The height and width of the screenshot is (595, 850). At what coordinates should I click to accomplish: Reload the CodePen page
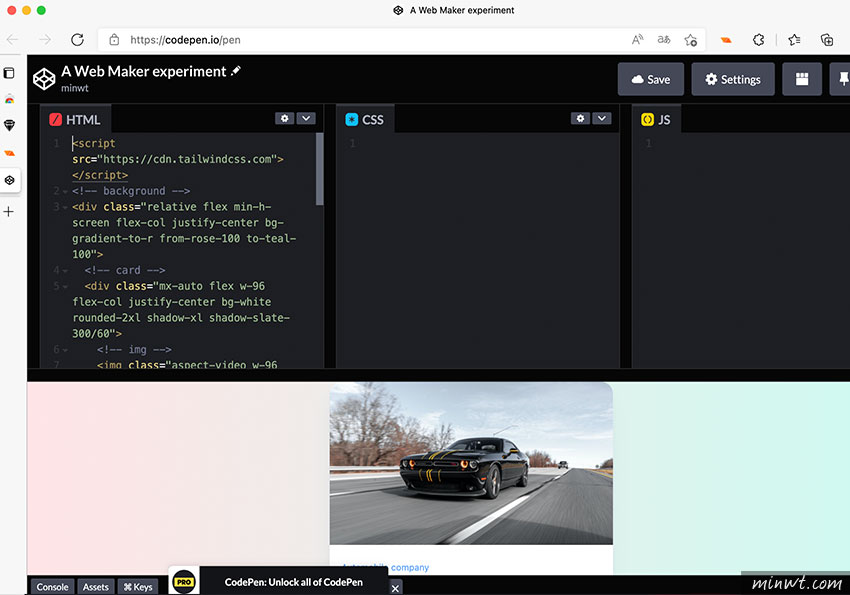[78, 40]
